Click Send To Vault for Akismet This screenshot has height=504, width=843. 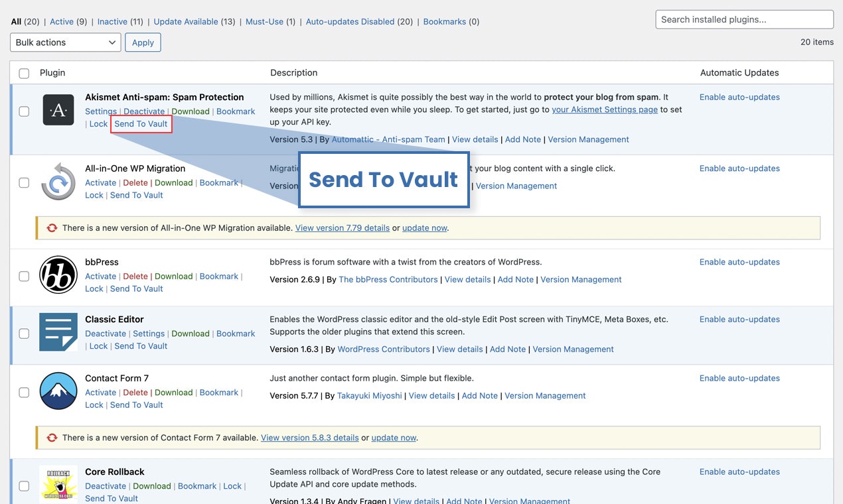coord(141,124)
